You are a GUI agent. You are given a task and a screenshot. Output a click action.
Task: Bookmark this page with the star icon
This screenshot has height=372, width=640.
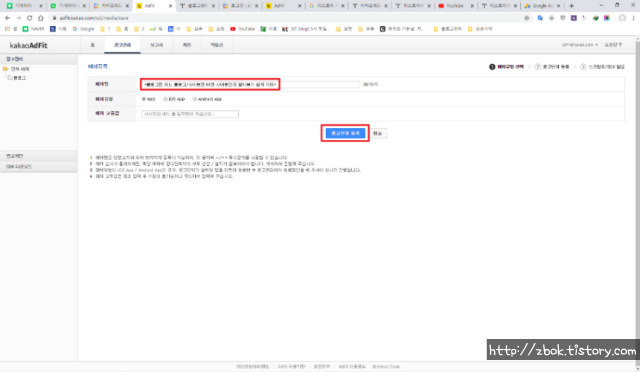click(x=527, y=18)
